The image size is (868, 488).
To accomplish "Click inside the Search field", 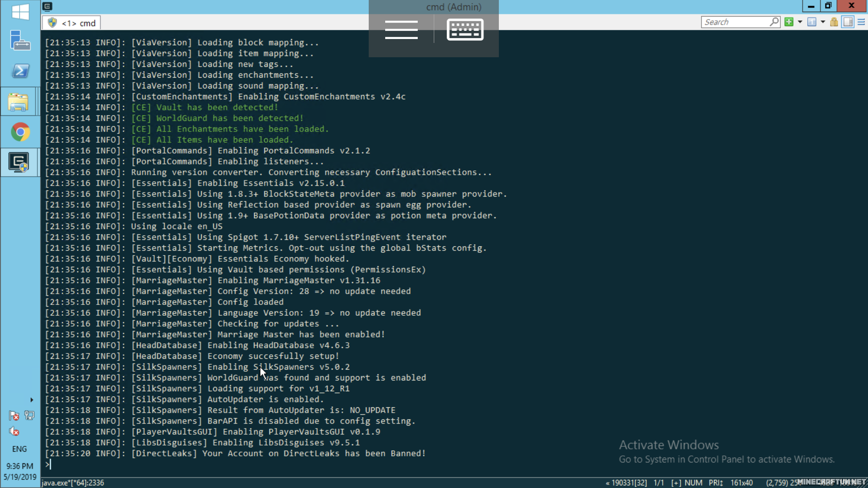I will click(734, 22).
